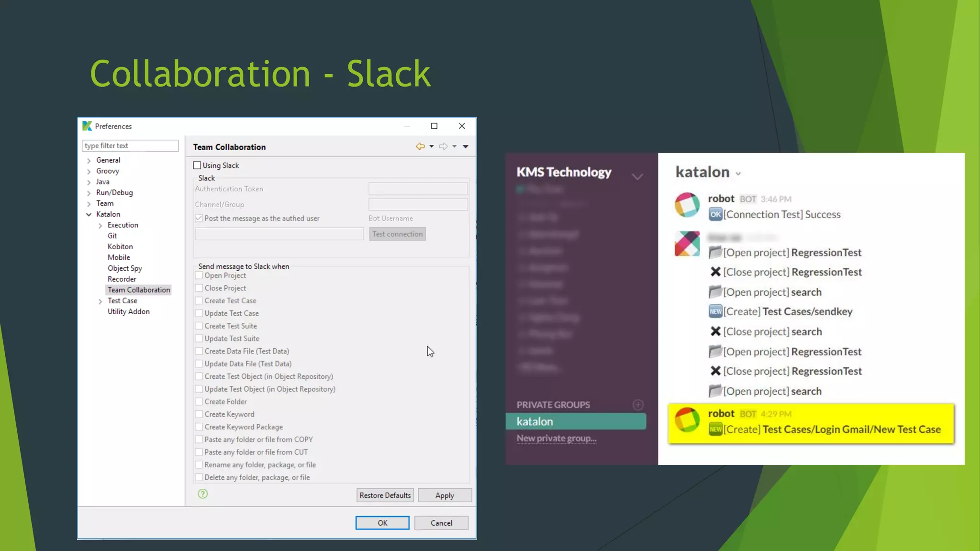Click the X icon beside Close project search

tap(715, 331)
